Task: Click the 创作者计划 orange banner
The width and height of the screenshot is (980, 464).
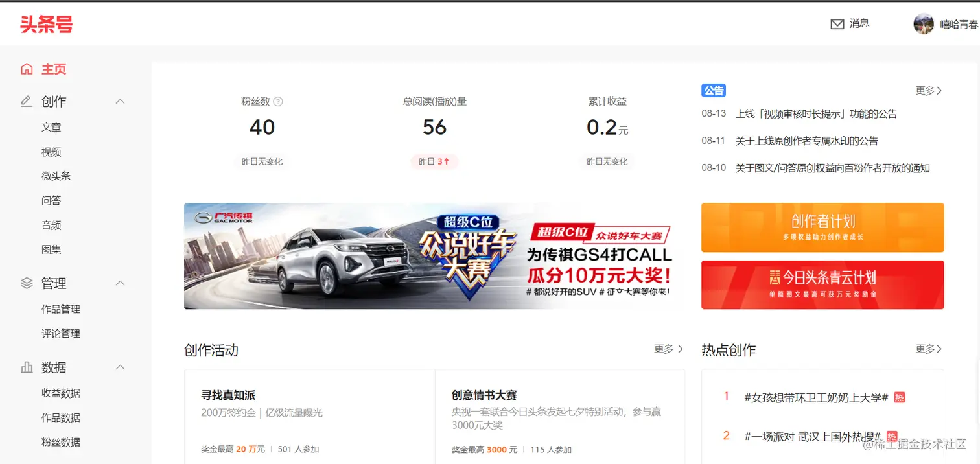Action: (x=822, y=227)
